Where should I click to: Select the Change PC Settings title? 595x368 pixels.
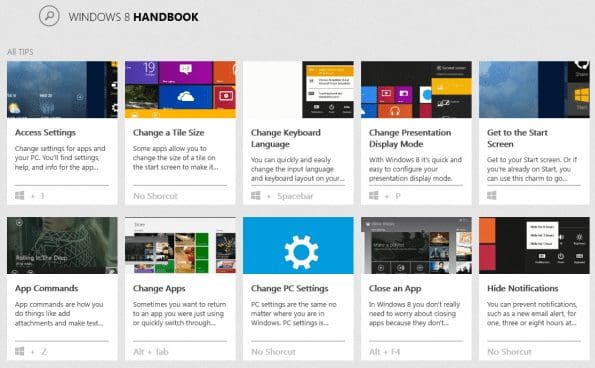pos(290,289)
